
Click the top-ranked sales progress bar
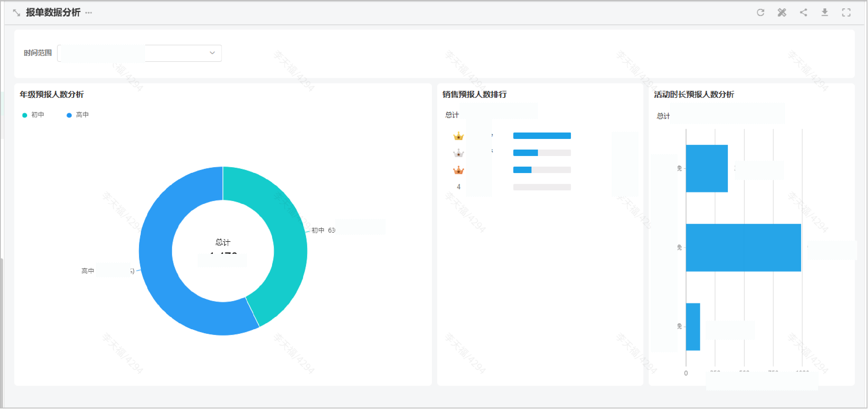point(542,136)
